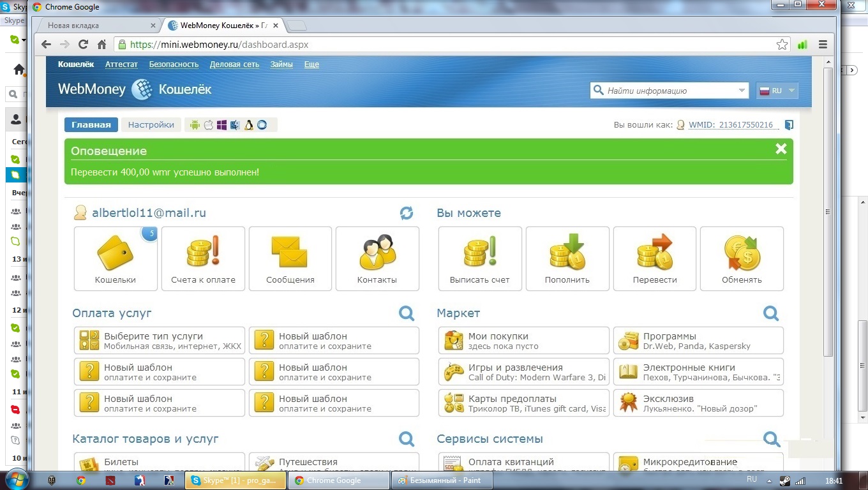Click the search magnifier next to Сервисы системы
This screenshot has height=490, width=868.
point(771,439)
